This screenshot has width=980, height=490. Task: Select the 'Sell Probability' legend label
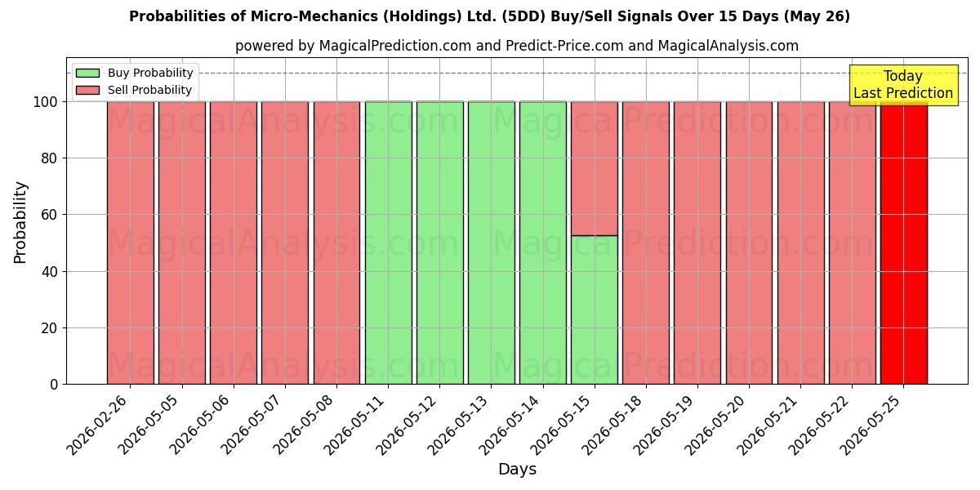149,91
